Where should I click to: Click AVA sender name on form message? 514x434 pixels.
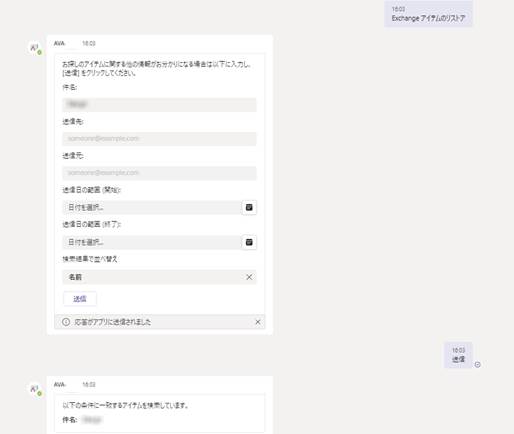(59, 43)
